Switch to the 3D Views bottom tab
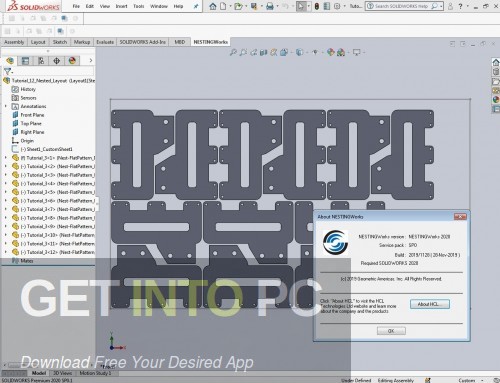 click(63, 373)
